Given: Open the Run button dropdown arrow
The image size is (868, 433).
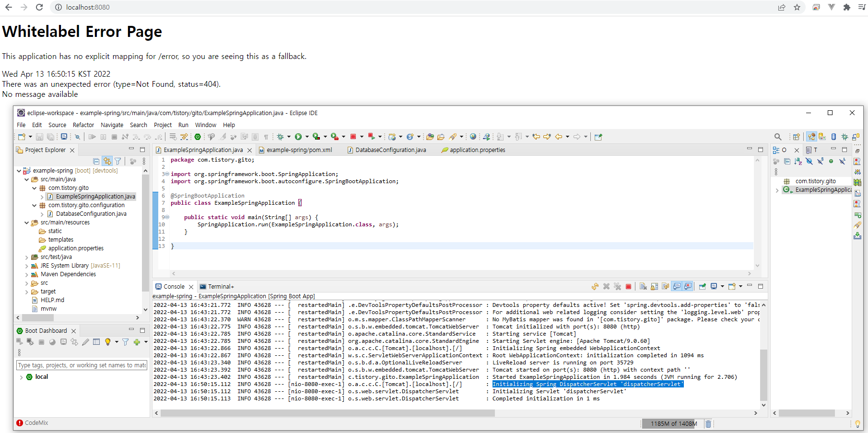Looking at the screenshot, I should [306, 137].
